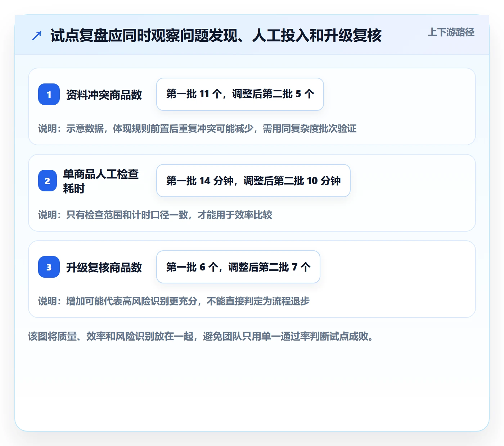Click the title 试点复盘应同时观察问题发现

tap(216, 36)
